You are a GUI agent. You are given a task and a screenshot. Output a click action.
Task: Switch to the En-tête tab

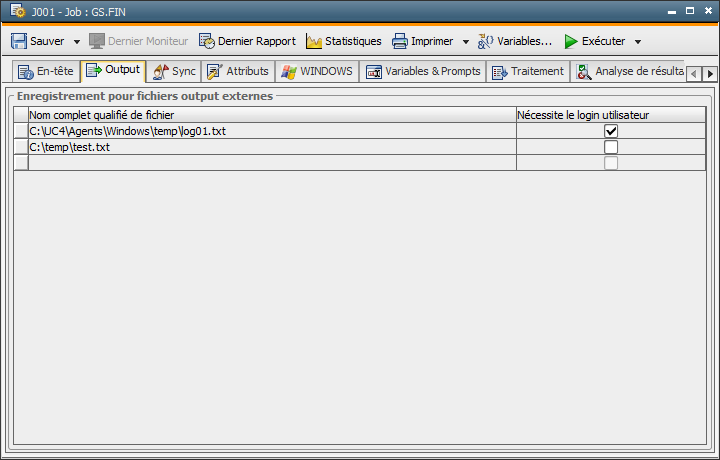[x=45, y=72]
